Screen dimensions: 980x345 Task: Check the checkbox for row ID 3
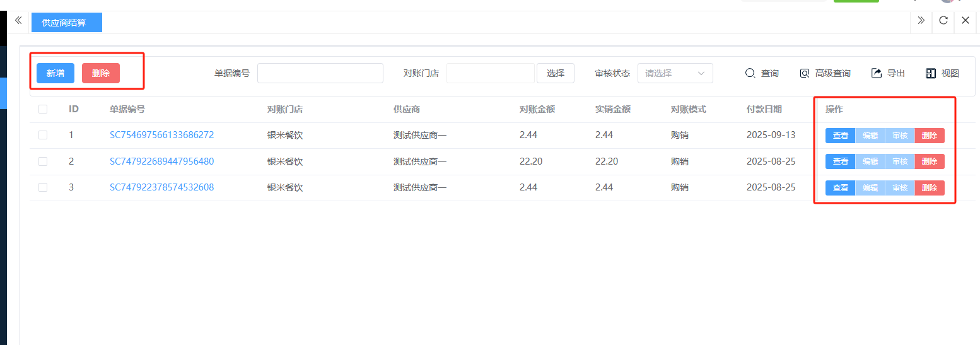[x=43, y=187]
